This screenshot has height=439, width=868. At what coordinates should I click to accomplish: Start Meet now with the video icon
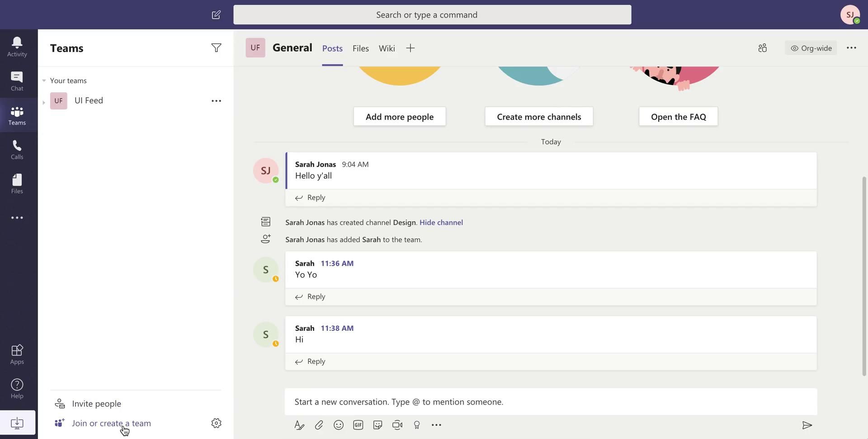pos(397,425)
